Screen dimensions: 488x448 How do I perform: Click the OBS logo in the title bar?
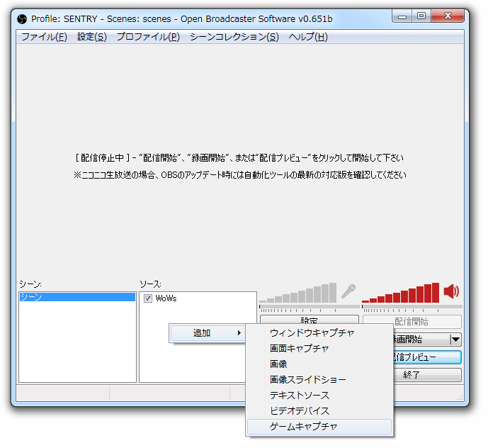(22, 19)
